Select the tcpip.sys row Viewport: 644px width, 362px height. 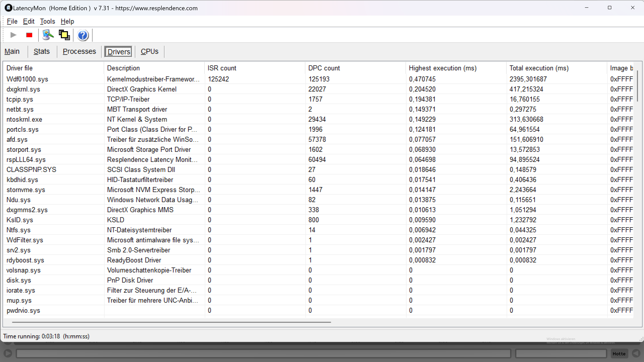(x=318, y=99)
